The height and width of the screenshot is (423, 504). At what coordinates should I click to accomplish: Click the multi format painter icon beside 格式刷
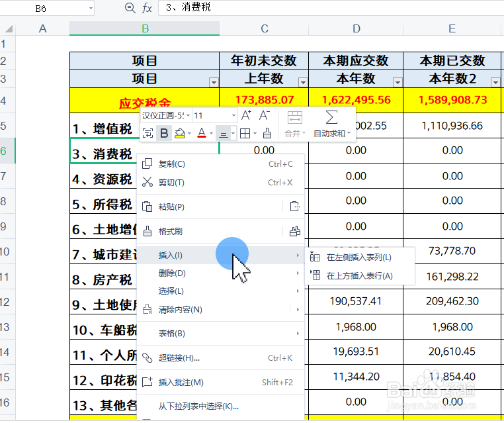pos(295,231)
